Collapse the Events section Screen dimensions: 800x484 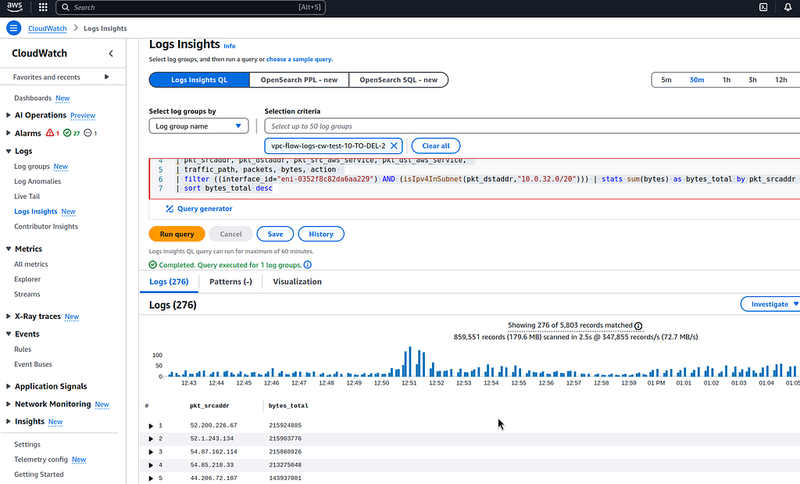[8, 334]
